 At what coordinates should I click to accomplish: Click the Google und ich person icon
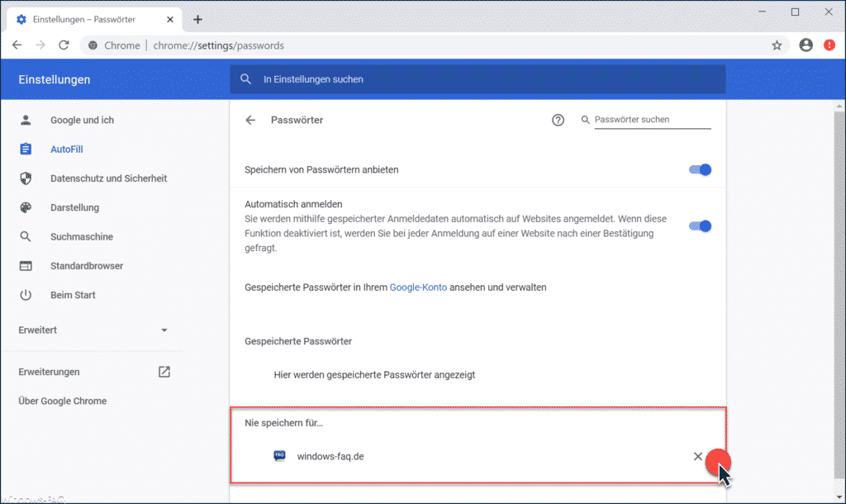tap(26, 120)
